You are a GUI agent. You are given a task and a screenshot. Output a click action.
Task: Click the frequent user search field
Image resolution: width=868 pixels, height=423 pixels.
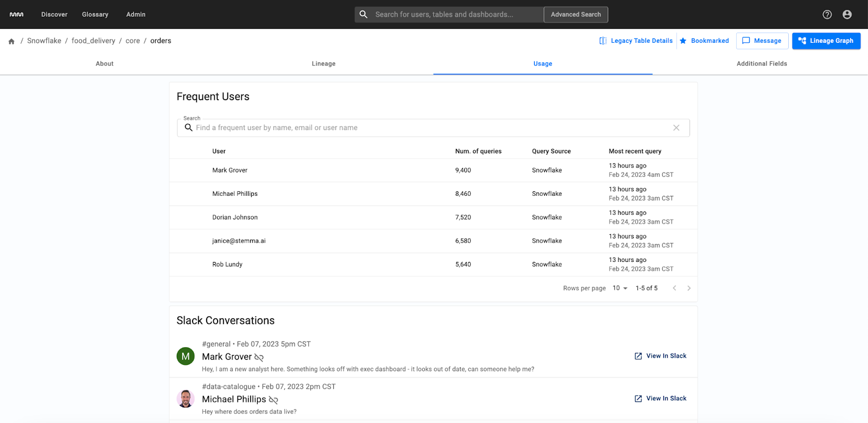point(429,128)
